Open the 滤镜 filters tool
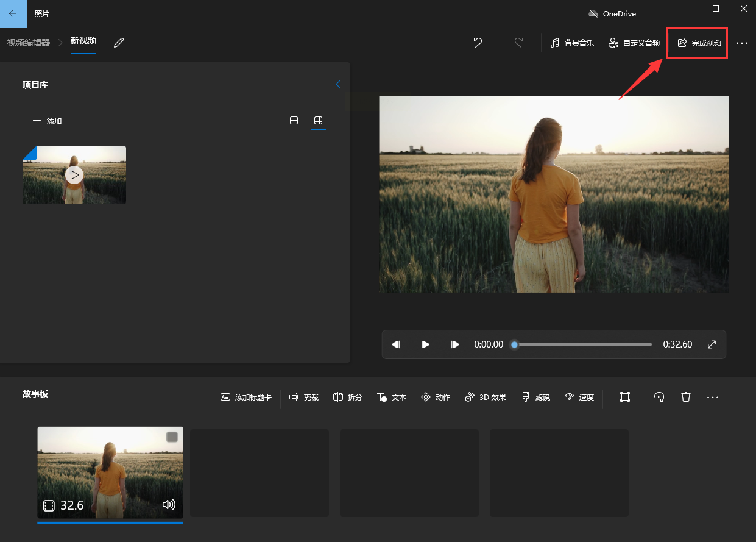 click(x=535, y=397)
